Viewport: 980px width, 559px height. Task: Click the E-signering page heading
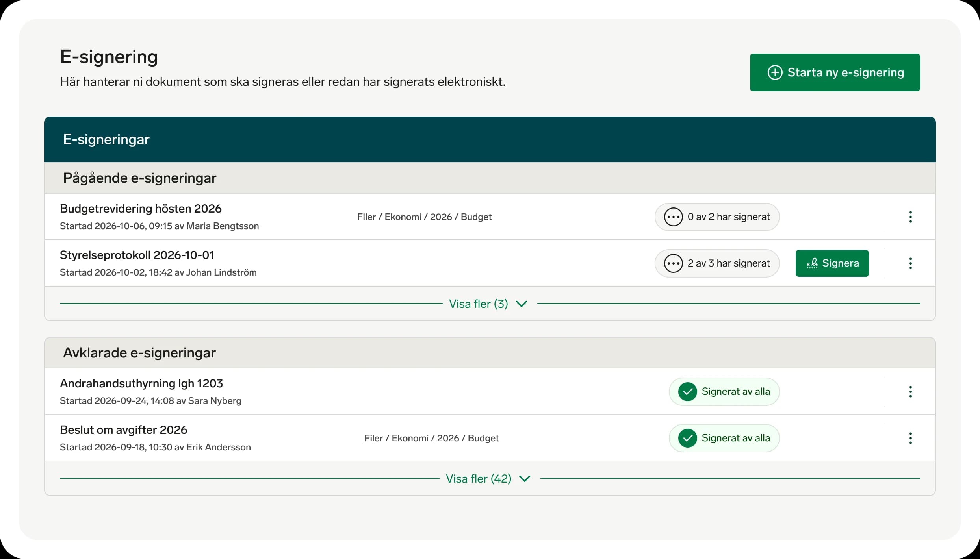[109, 57]
